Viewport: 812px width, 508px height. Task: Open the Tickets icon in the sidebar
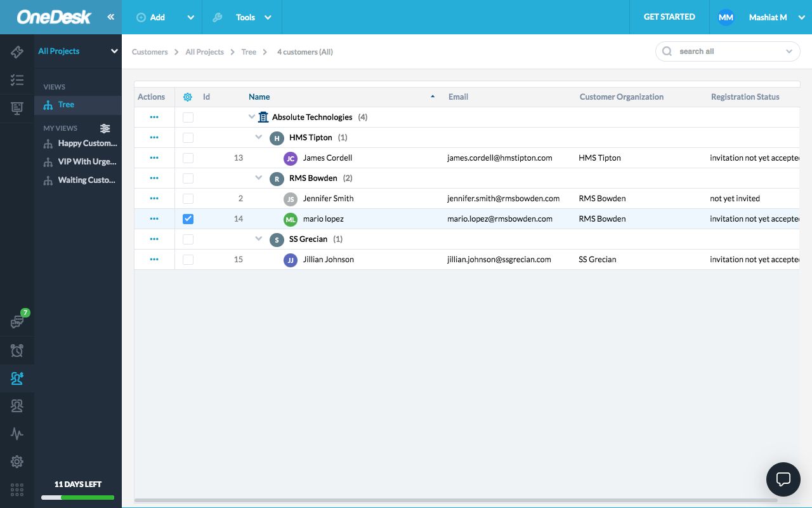pyautogui.click(x=17, y=52)
